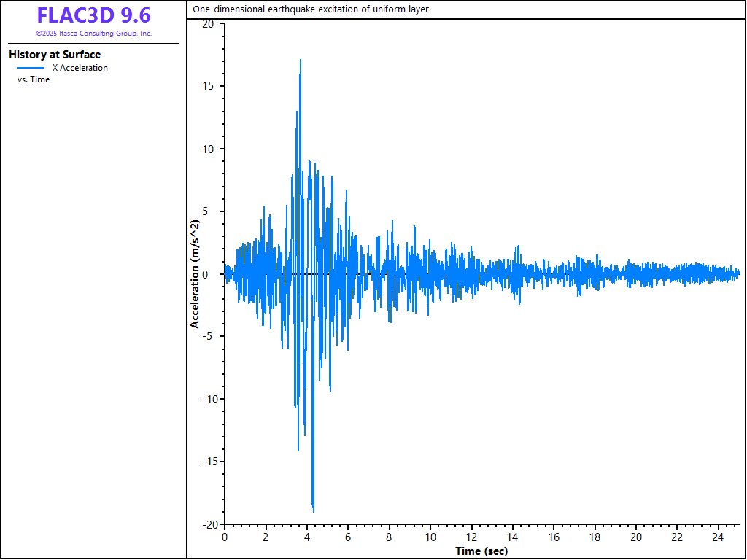This screenshot has width=747, height=560.
Task: Open the Itasca Consulting Group copyright link
Action: click(x=93, y=34)
